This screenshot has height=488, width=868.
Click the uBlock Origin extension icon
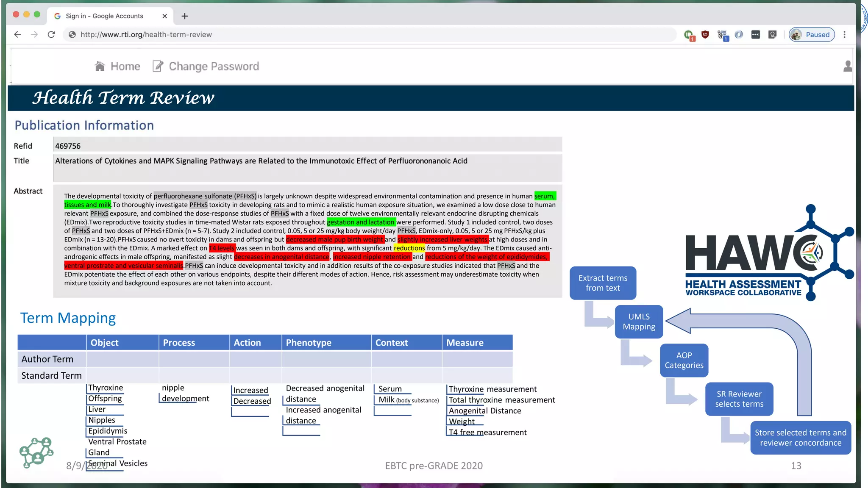pyautogui.click(x=705, y=35)
